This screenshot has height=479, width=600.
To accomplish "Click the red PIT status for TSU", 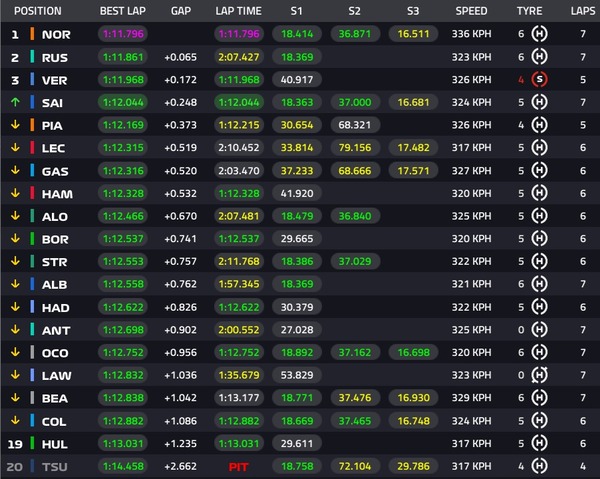I will point(238,467).
